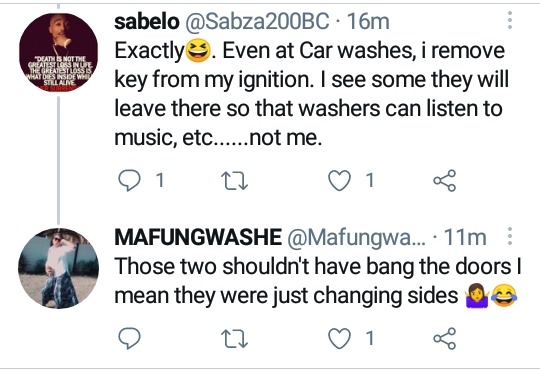Like sabelo's tweet about ignition key
The height and width of the screenshot is (370, 540).
(x=339, y=181)
